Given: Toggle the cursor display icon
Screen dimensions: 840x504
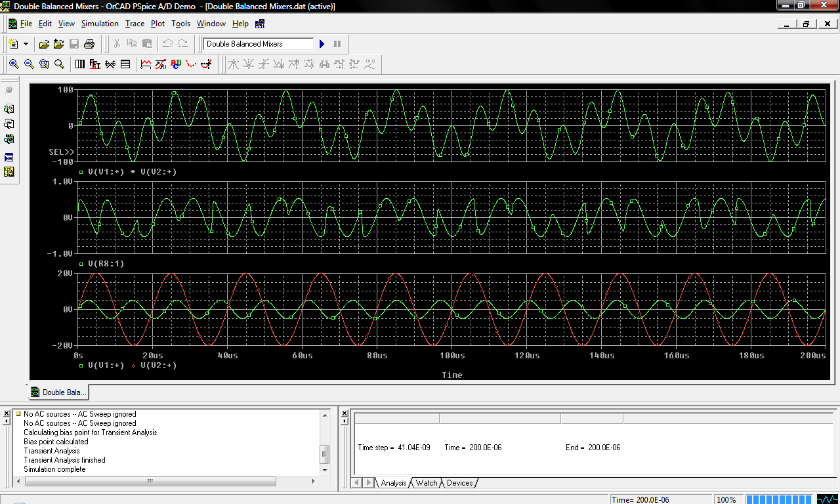Looking at the screenshot, I should (206, 64).
